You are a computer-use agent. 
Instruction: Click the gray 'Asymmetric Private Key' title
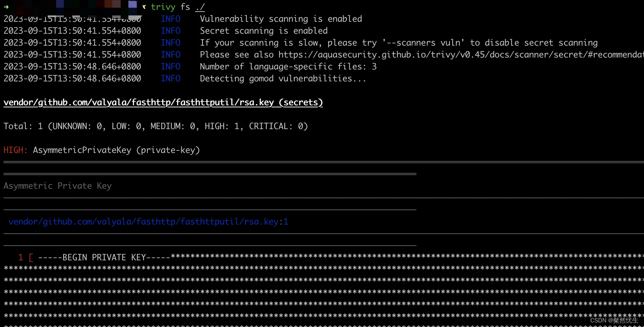tap(58, 186)
